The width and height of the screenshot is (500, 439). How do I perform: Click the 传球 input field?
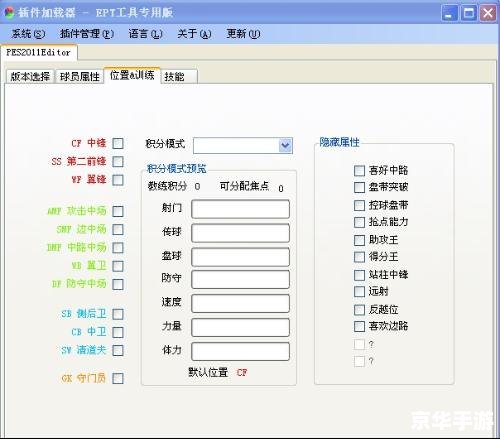click(240, 233)
